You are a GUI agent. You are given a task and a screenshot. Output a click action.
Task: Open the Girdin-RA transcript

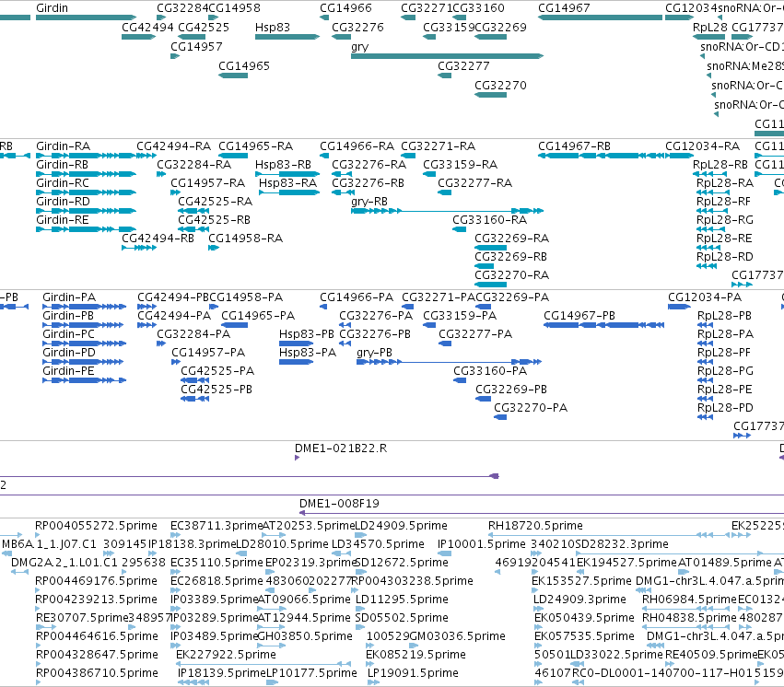(63, 146)
